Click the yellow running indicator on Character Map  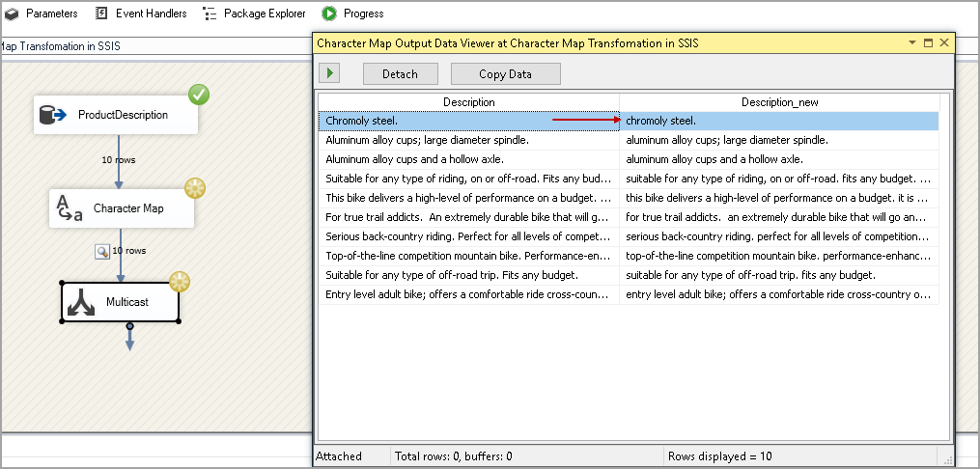click(195, 188)
